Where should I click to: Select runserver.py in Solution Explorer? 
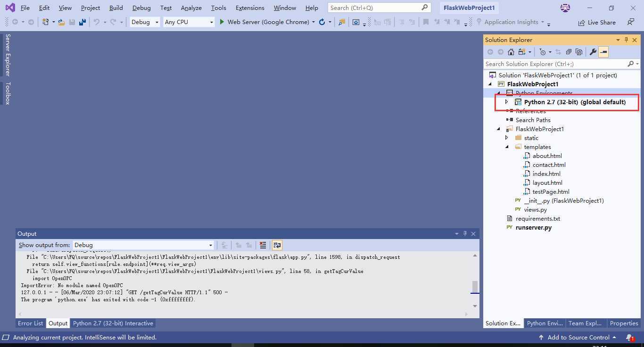click(533, 227)
